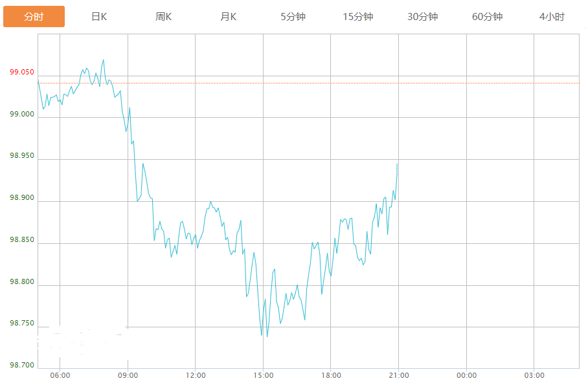The width and height of the screenshot is (588, 383).
Task: Select the 分时 tab
Action: (34, 17)
